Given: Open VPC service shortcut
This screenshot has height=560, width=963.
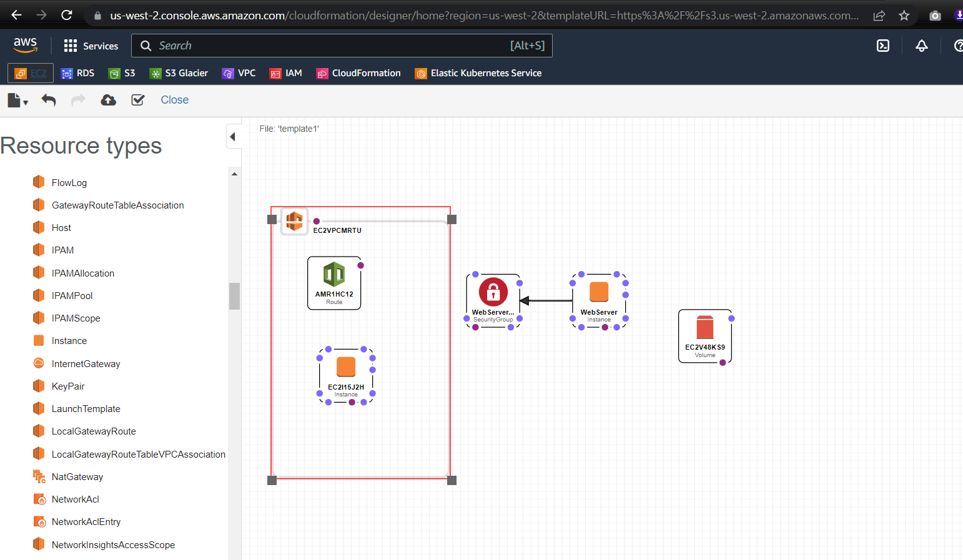Looking at the screenshot, I should 239,73.
